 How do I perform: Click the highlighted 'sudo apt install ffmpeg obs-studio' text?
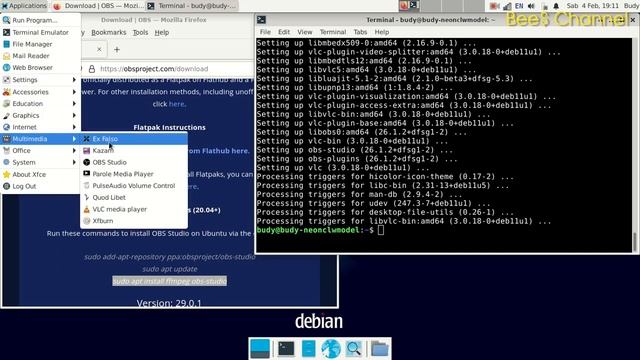coord(169,281)
